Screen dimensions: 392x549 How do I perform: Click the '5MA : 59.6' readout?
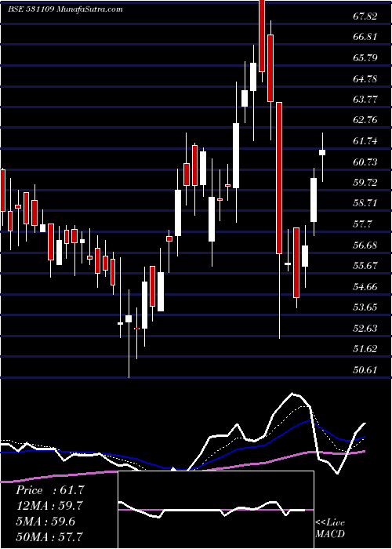45,522
